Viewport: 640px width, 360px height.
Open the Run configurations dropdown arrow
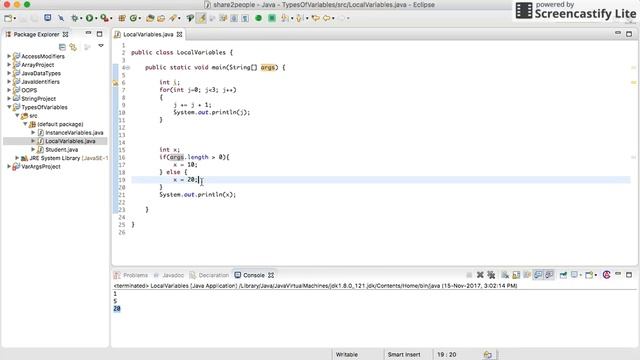click(x=96, y=19)
